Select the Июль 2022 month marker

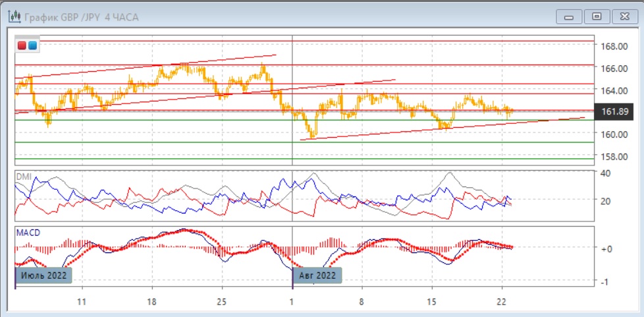coord(43,275)
